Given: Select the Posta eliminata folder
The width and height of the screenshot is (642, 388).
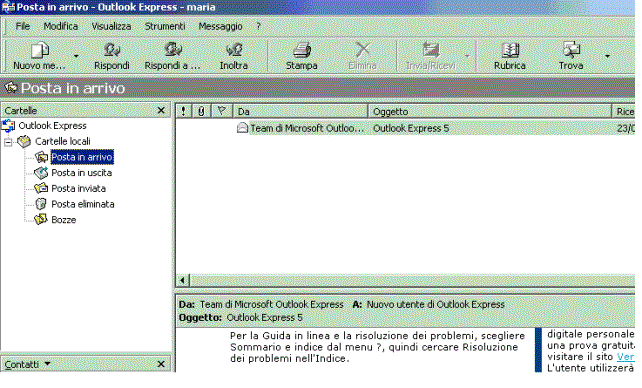Looking at the screenshot, I should click(x=83, y=204).
